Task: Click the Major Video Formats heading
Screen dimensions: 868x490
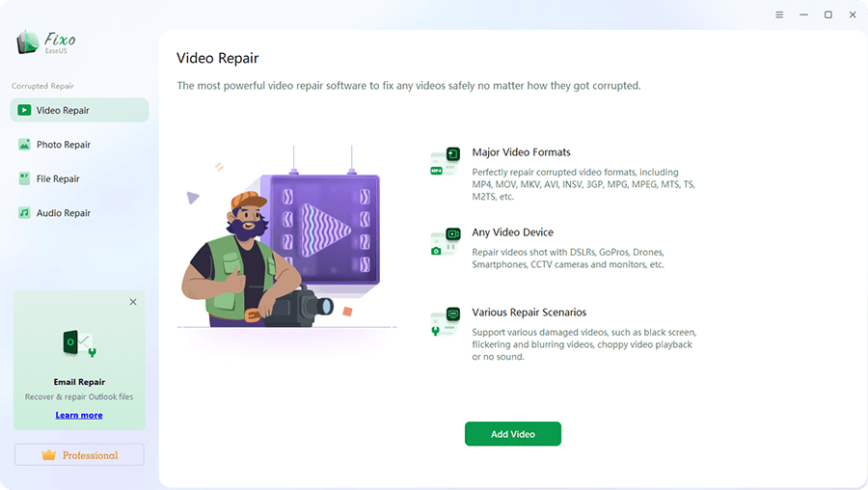Action: pos(521,152)
